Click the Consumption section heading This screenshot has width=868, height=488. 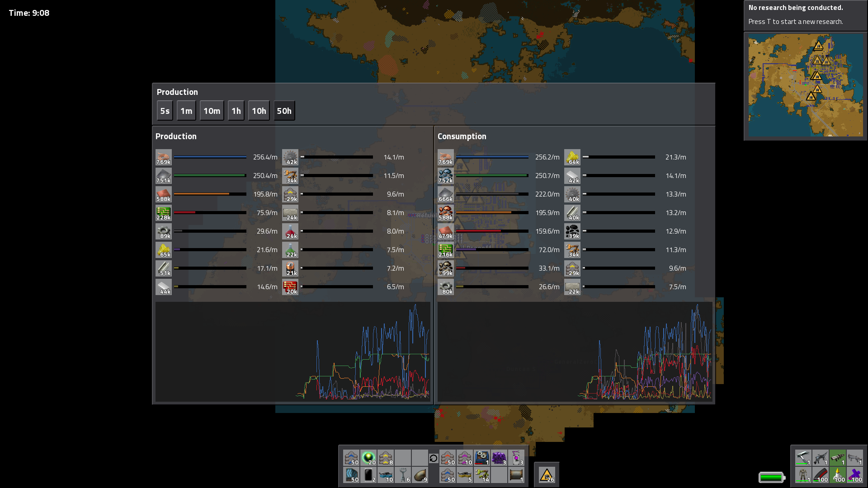(x=462, y=136)
